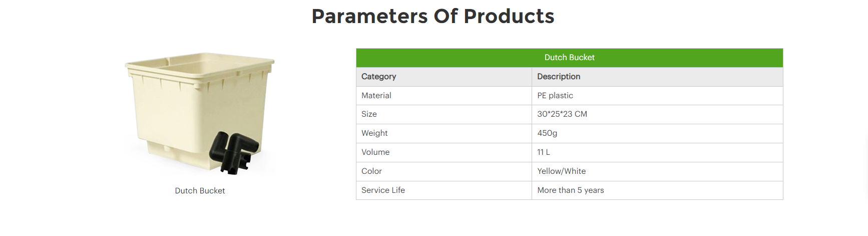
Task: Click the Description column header
Action: pos(559,77)
